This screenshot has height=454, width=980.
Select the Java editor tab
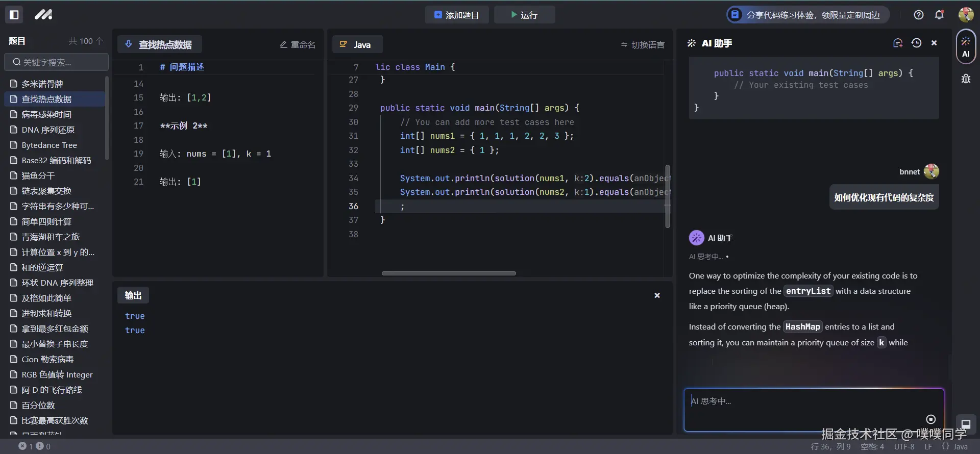pyautogui.click(x=357, y=45)
